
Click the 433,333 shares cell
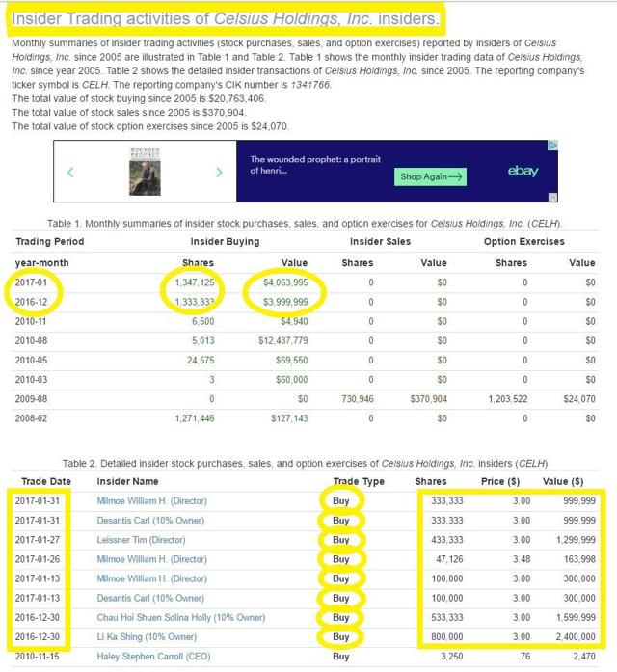pos(447,540)
